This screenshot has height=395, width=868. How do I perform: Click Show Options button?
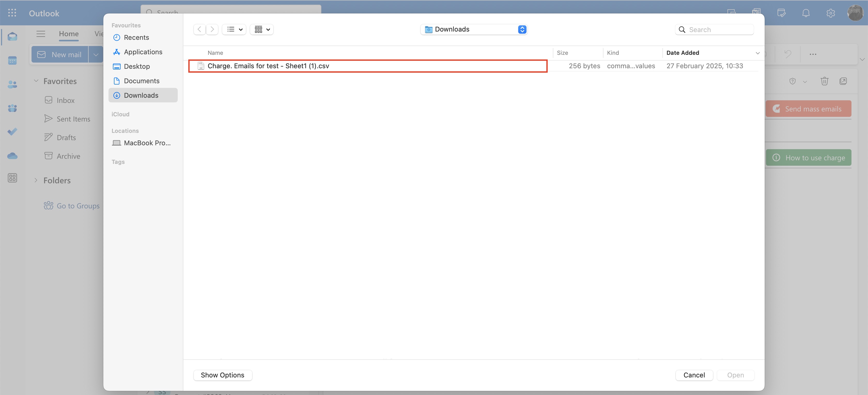tap(223, 375)
